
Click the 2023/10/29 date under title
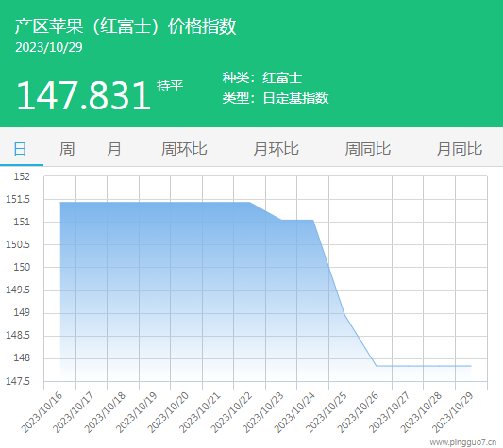[x=49, y=47]
